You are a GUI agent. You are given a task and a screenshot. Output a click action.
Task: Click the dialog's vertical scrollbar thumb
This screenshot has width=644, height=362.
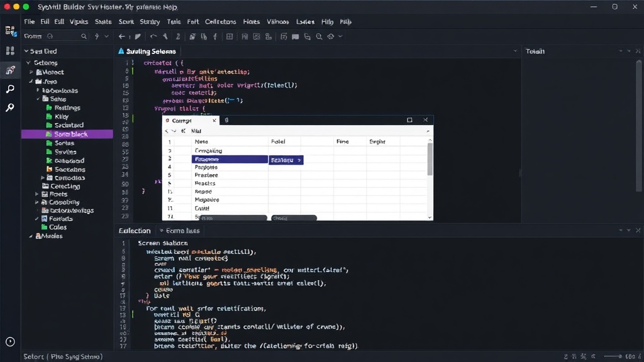coord(430,159)
